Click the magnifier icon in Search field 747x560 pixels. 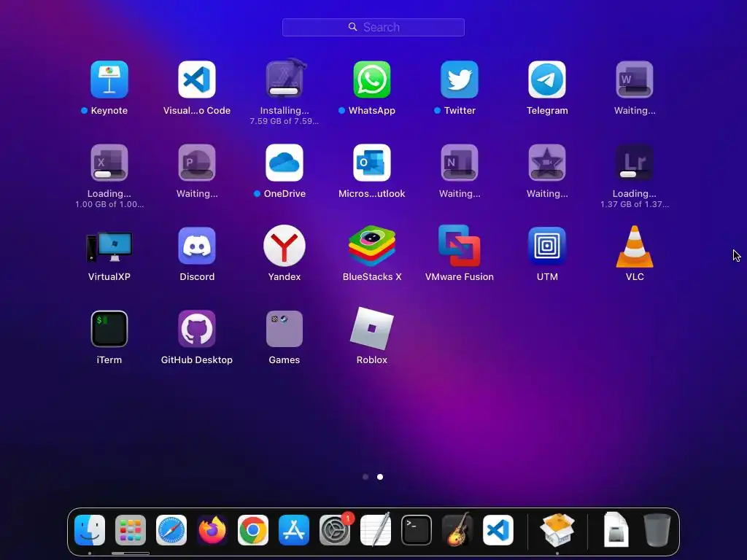point(352,27)
